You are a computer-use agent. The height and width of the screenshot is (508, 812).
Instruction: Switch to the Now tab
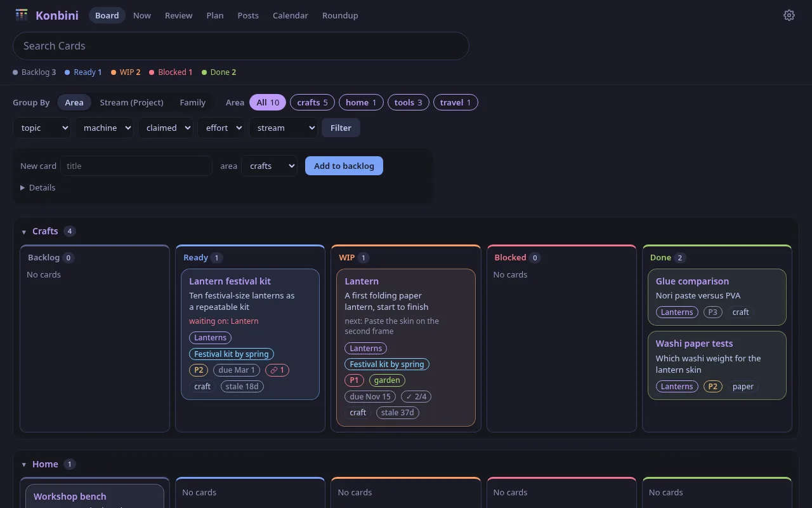(x=142, y=15)
